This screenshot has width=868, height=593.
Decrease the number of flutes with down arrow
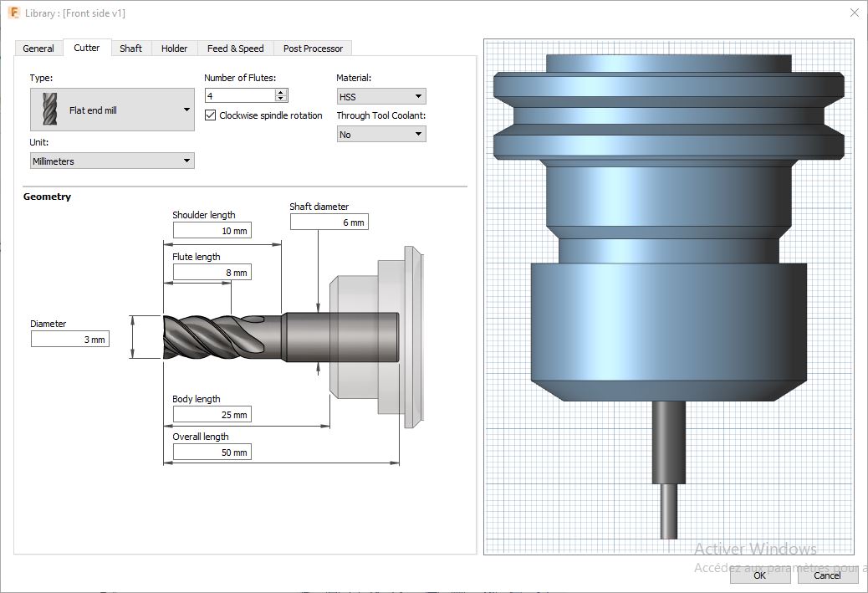click(x=281, y=99)
